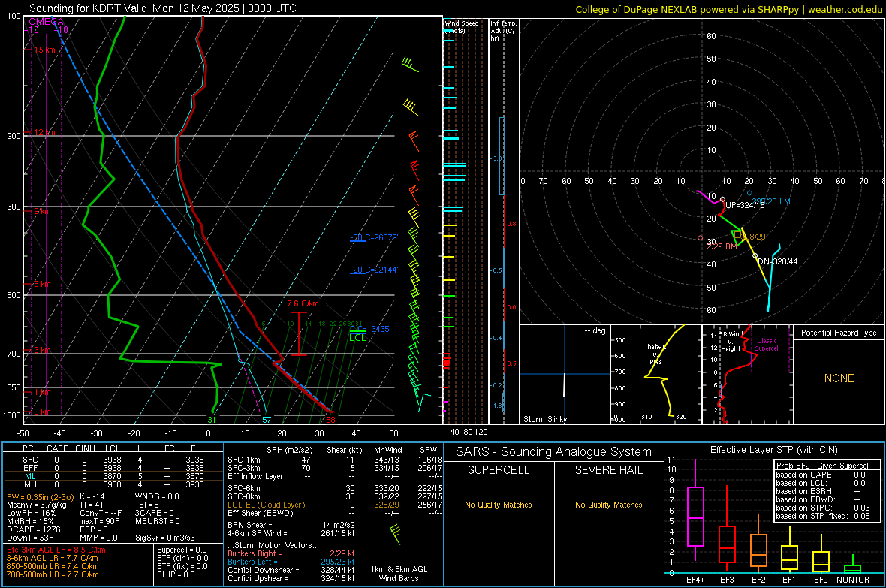Click the 2/29 RM label
The width and height of the screenshot is (886, 588).
click(722, 246)
